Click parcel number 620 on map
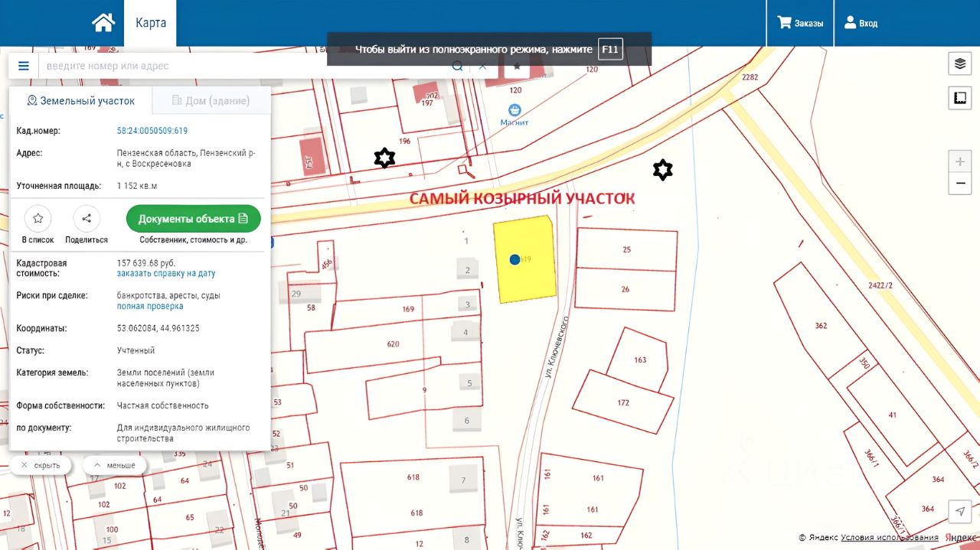 [x=393, y=344]
